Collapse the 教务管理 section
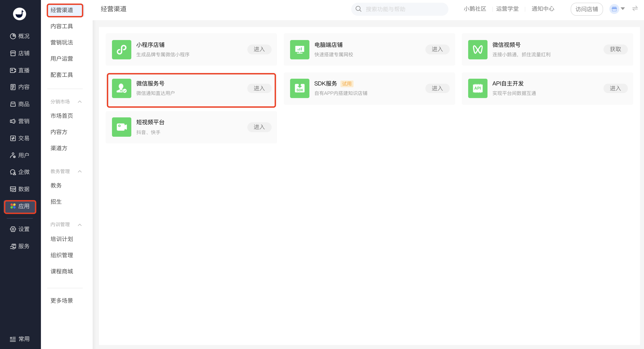 (x=80, y=171)
